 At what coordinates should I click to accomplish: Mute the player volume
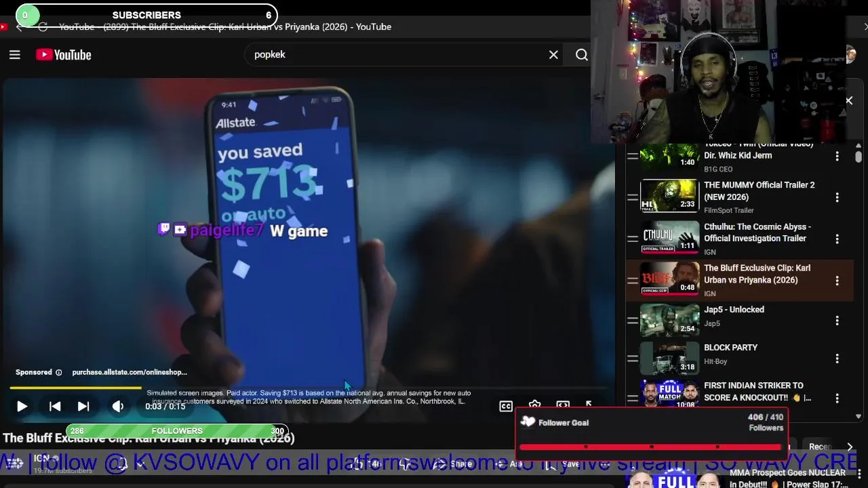pos(118,406)
